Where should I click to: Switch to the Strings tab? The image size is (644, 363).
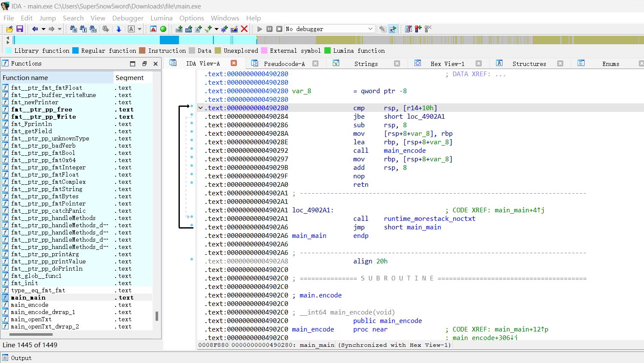366,64
